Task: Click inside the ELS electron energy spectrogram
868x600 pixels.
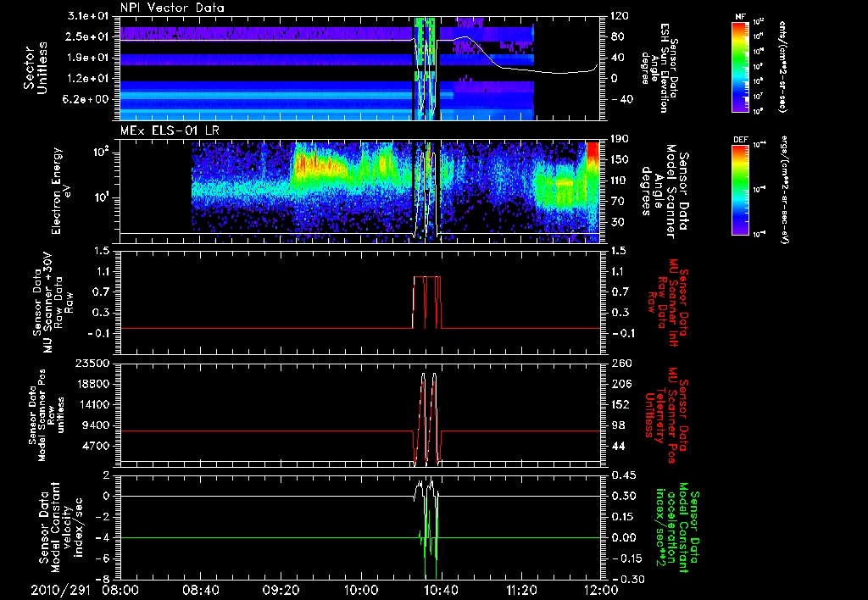Action: coord(359,191)
